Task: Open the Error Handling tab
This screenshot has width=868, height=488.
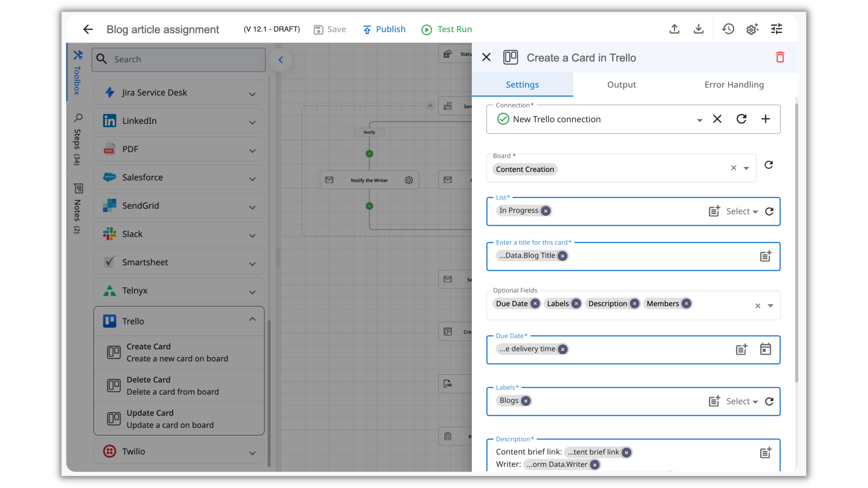Action: [x=734, y=85]
